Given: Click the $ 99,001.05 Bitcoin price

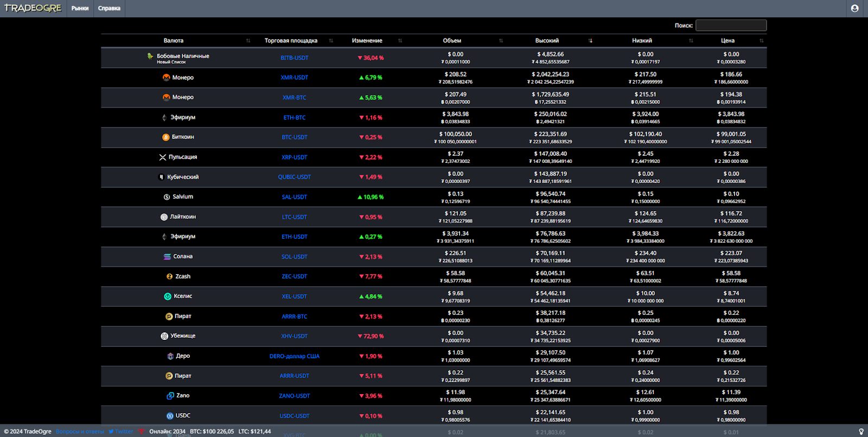Looking at the screenshot, I should 731,134.
